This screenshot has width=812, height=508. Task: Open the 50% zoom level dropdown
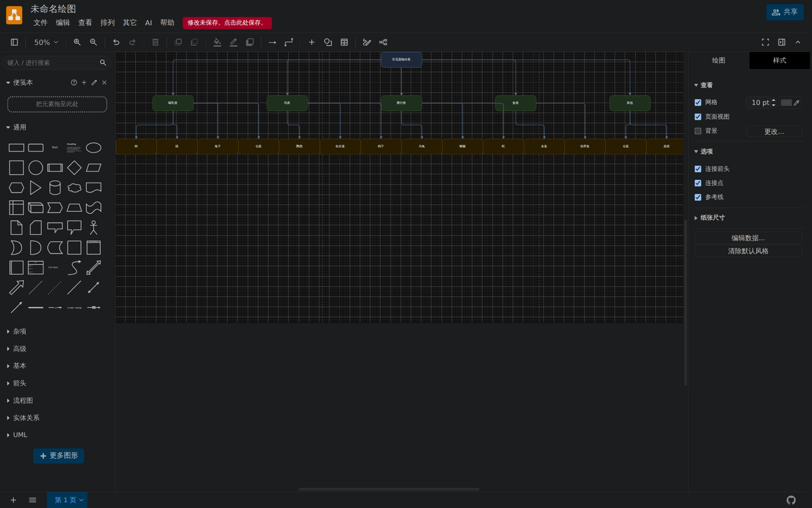click(x=46, y=42)
